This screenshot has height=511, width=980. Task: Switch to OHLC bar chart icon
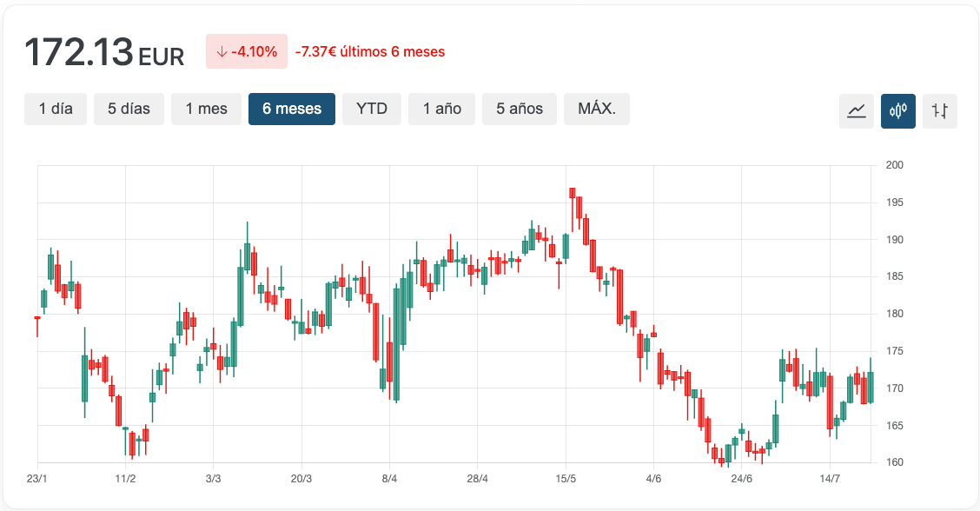click(x=940, y=110)
